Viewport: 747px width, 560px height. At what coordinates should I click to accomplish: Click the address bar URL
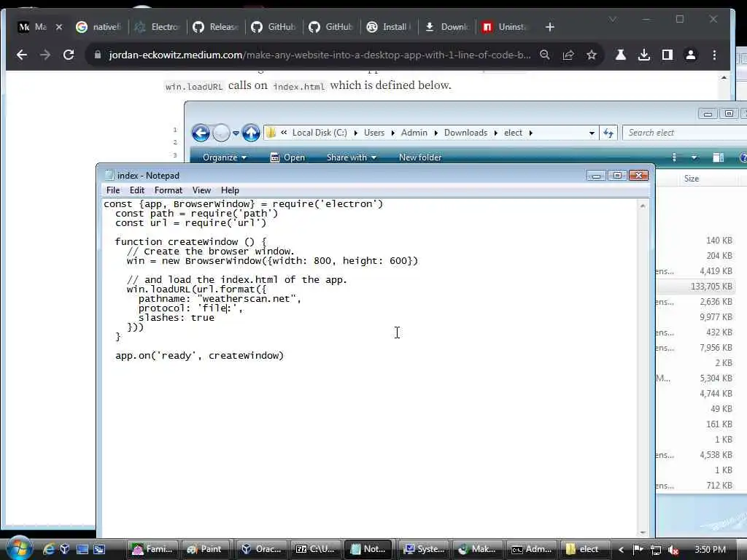coord(320,55)
